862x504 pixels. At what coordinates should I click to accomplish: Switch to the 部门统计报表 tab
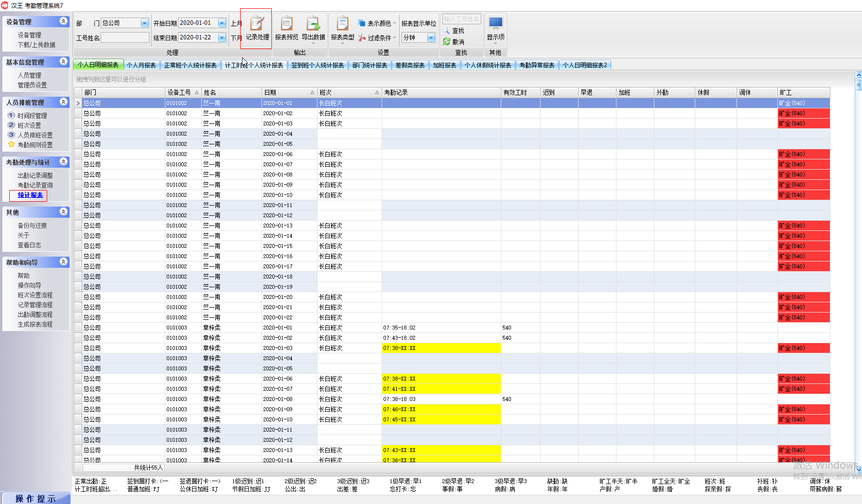369,65
